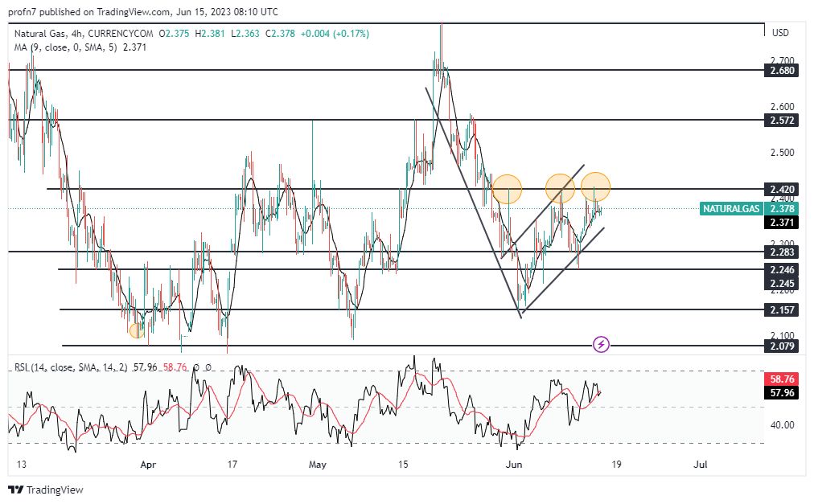This screenshot has height=504, width=814.
Task: Click the '2.572' price line label
Action: [781, 121]
